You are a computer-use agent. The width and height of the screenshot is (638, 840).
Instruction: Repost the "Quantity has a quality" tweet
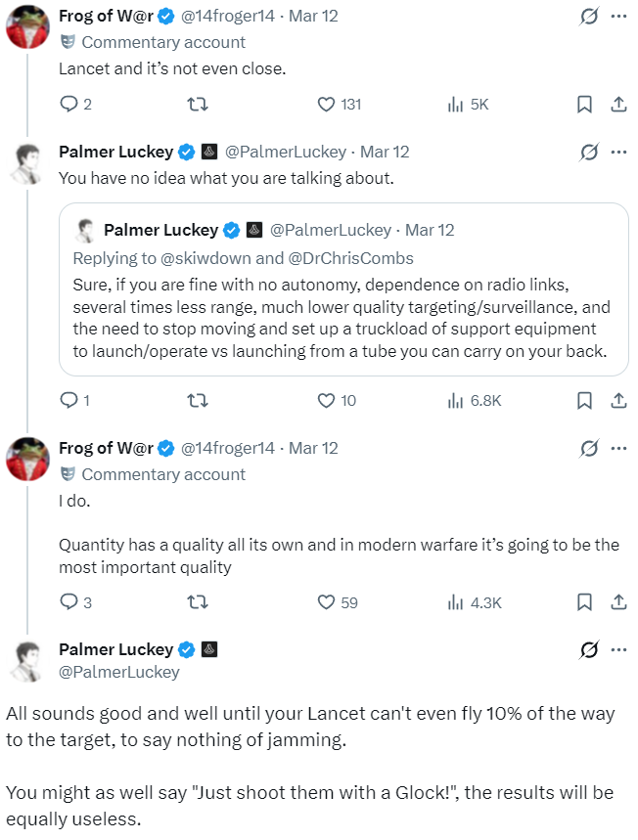(x=195, y=602)
